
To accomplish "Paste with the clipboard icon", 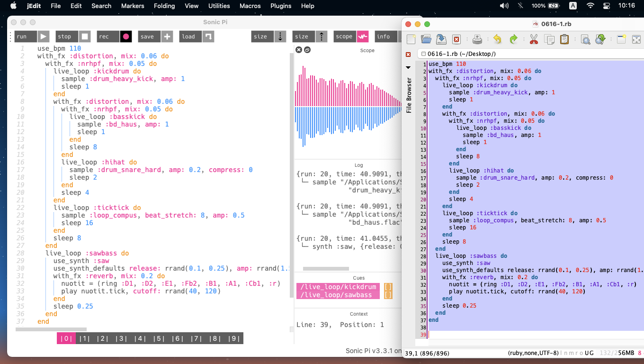I will (x=564, y=39).
